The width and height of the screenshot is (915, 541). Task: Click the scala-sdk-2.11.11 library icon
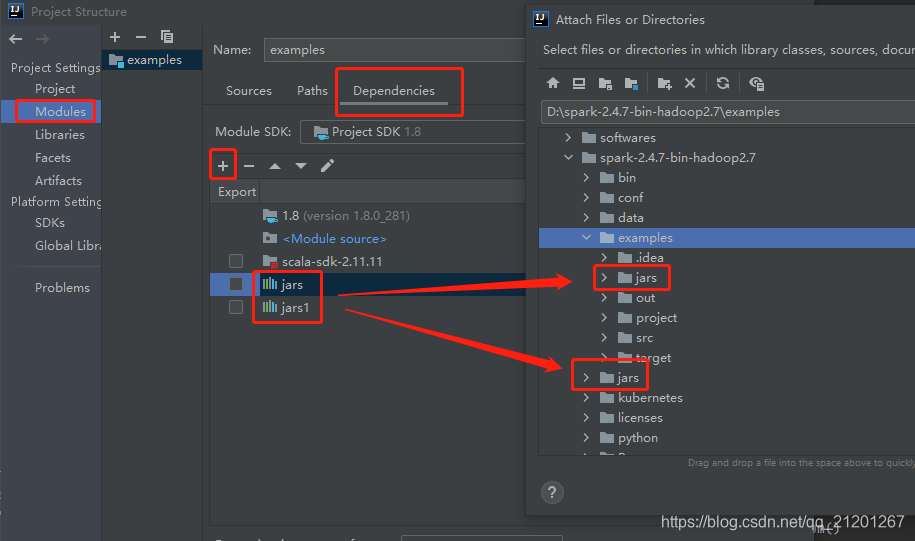(x=270, y=261)
